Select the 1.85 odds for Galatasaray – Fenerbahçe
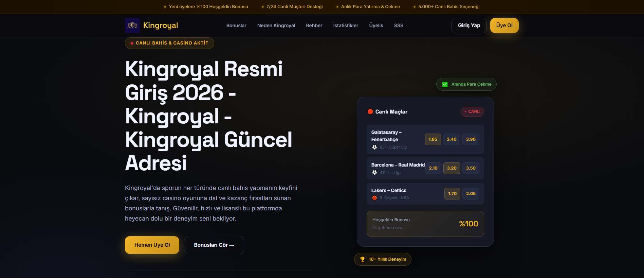The image size is (644, 278). point(433,139)
